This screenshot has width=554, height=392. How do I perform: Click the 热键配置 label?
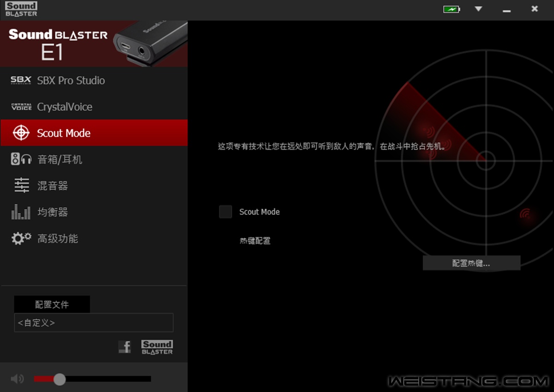click(x=255, y=241)
